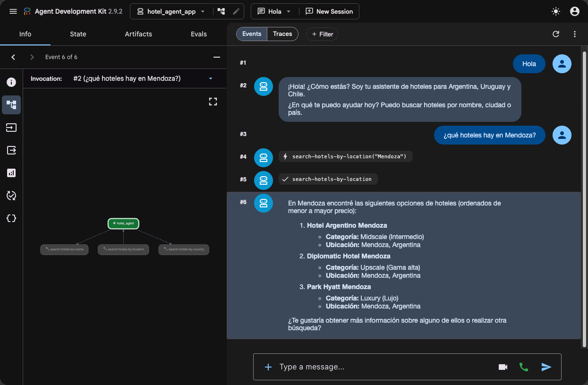
Task: Select the search-hotels-by-name graph node
Action: click(x=64, y=249)
